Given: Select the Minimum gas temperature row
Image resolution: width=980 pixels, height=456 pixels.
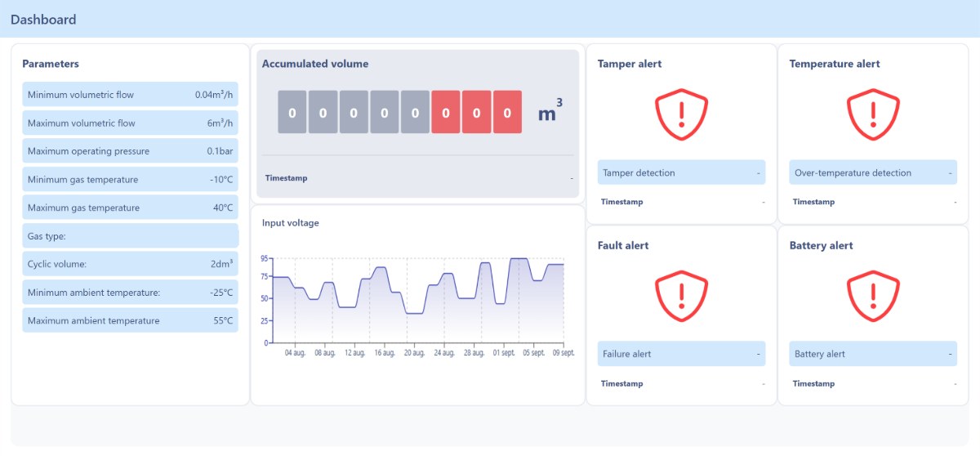Looking at the screenshot, I should coord(130,179).
